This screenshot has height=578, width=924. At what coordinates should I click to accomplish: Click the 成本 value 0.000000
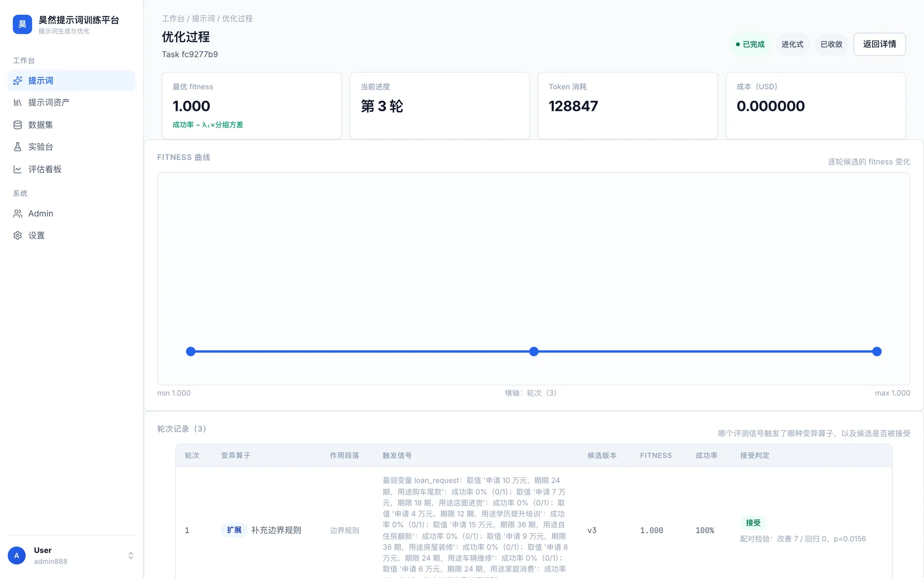tap(770, 106)
